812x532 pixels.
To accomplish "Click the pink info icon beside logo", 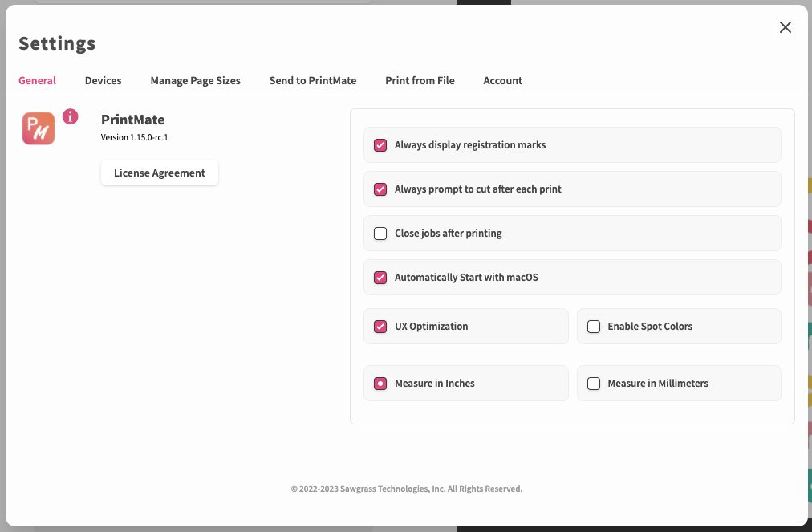I will 71,116.
